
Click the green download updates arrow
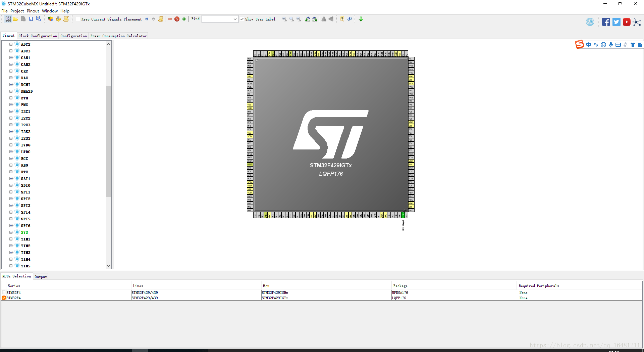[x=361, y=19]
